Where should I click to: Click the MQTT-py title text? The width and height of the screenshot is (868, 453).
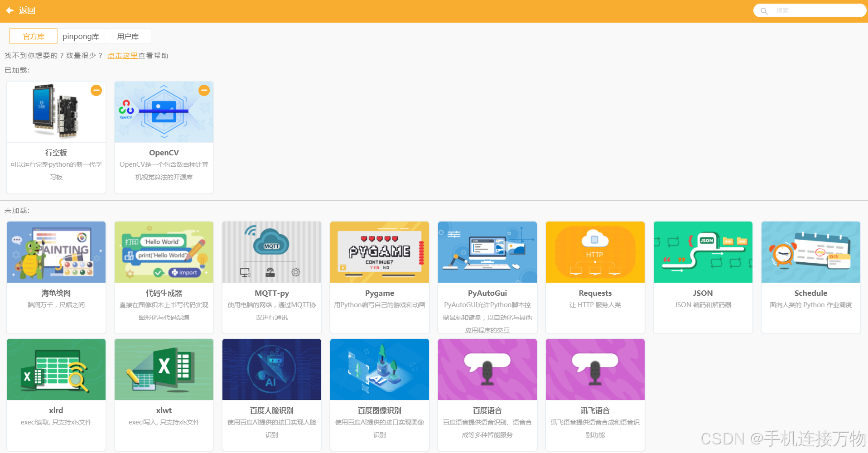point(272,293)
